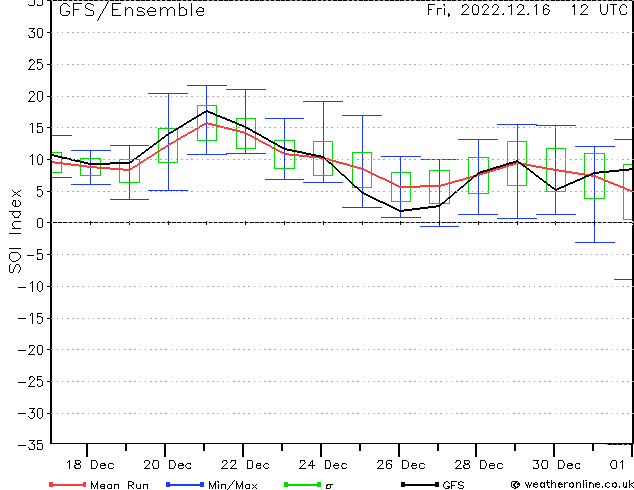Click the 30 y-axis value
Viewport: 634px width, 490px height.
click(x=36, y=33)
